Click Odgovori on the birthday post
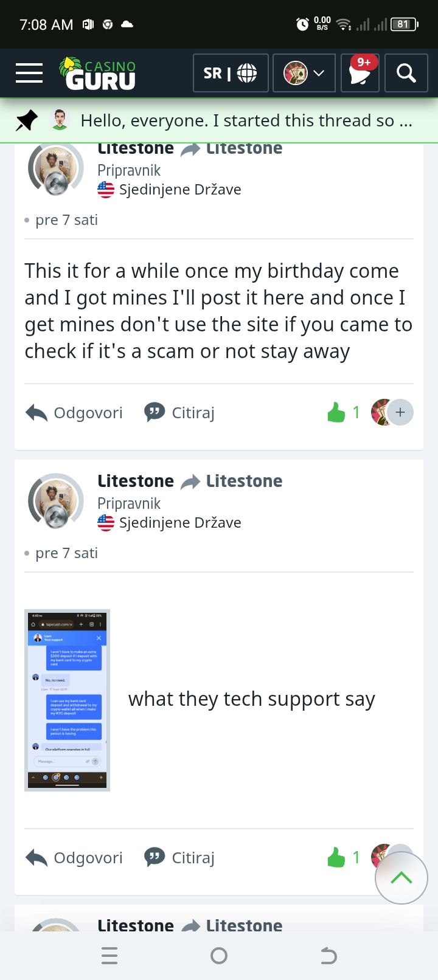The height and width of the screenshot is (980, 438). point(74,413)
